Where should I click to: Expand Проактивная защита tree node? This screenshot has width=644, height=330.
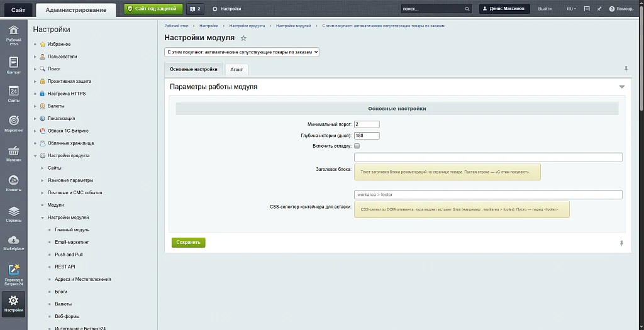click(35, 81)
